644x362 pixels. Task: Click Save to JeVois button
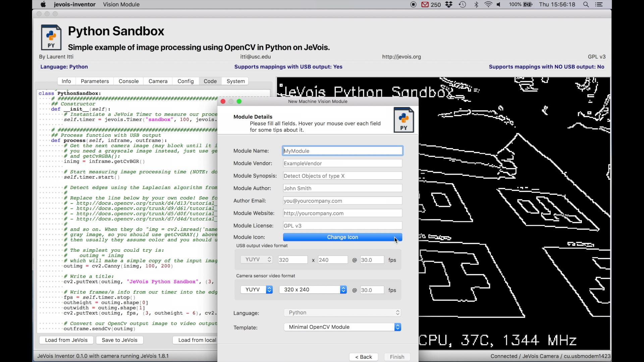pos(119,340)
